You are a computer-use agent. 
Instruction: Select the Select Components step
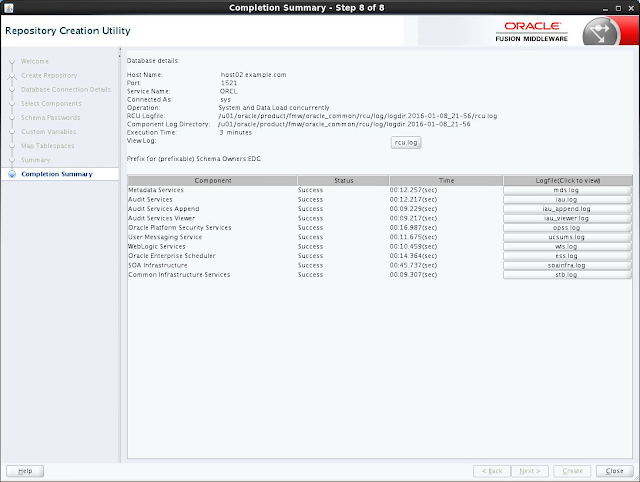(51, 104)
